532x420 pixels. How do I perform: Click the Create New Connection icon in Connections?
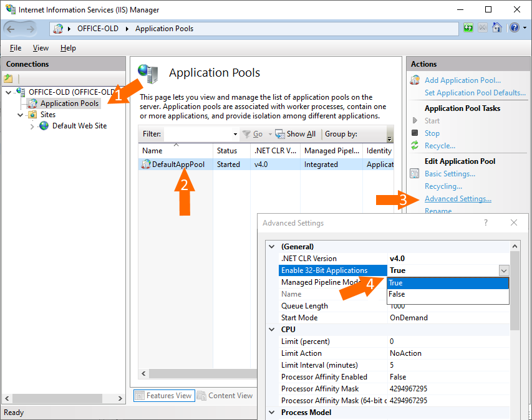pyautogui.click(x=9, y=79)
